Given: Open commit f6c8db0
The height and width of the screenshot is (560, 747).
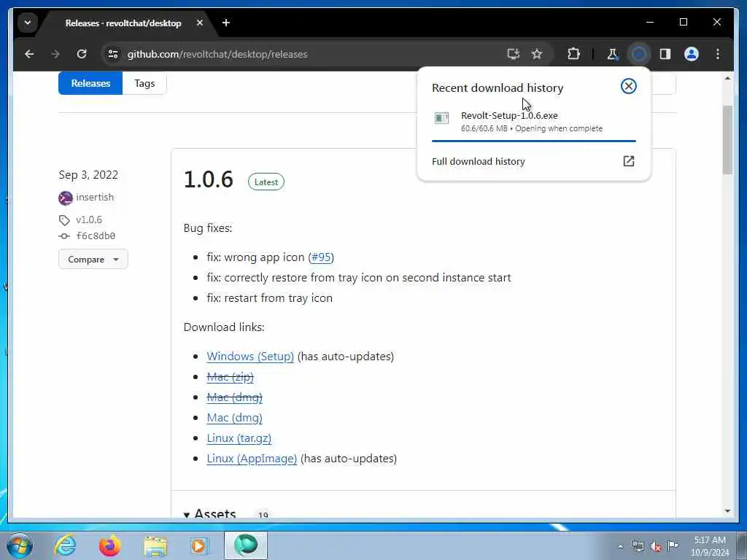Looking at the screenshot, I should tap(96, 236).
